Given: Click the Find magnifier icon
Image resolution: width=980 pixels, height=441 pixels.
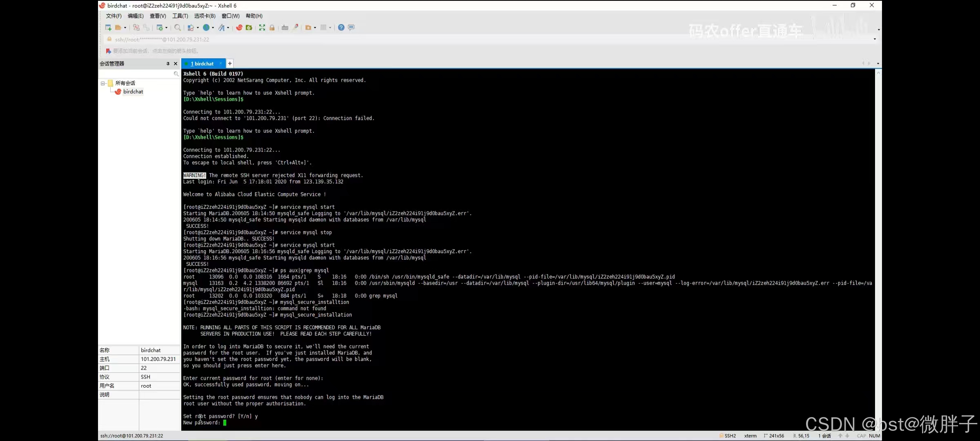Looking at the screenshot, I should pos(178,27).
